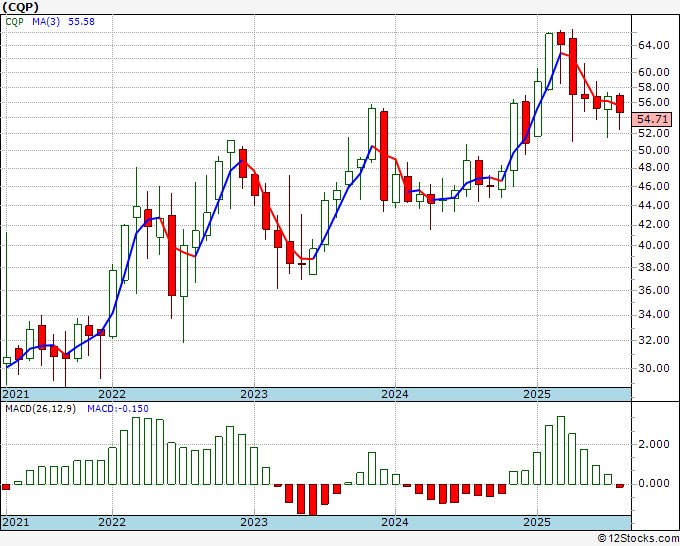Click the 46.00 price axis label
The image size is (680, 546).
pos(653,186)
